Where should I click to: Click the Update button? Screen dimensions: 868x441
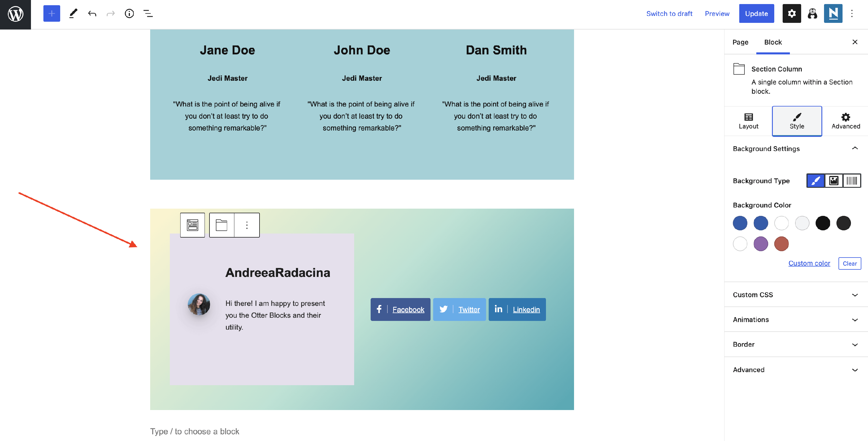756,14
